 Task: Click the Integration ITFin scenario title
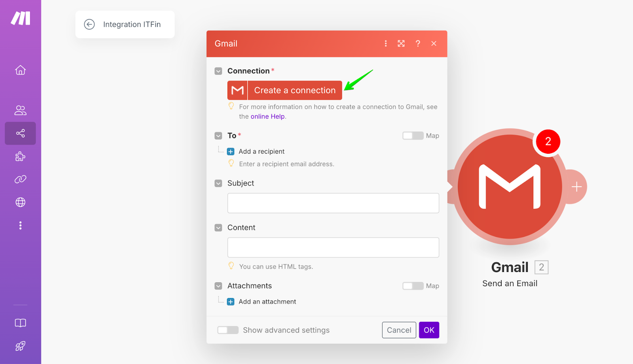[x=132, y=25]
